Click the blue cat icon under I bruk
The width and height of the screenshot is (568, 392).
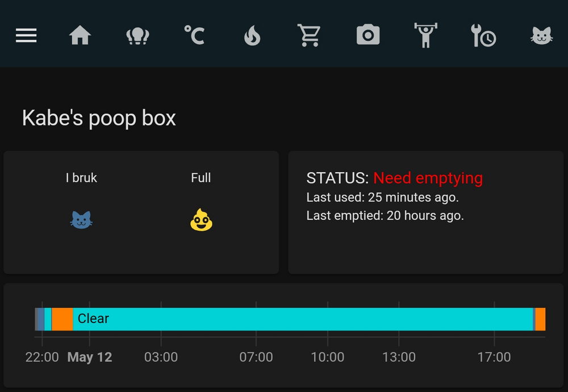pyautogui.click(x=81, y=220)
